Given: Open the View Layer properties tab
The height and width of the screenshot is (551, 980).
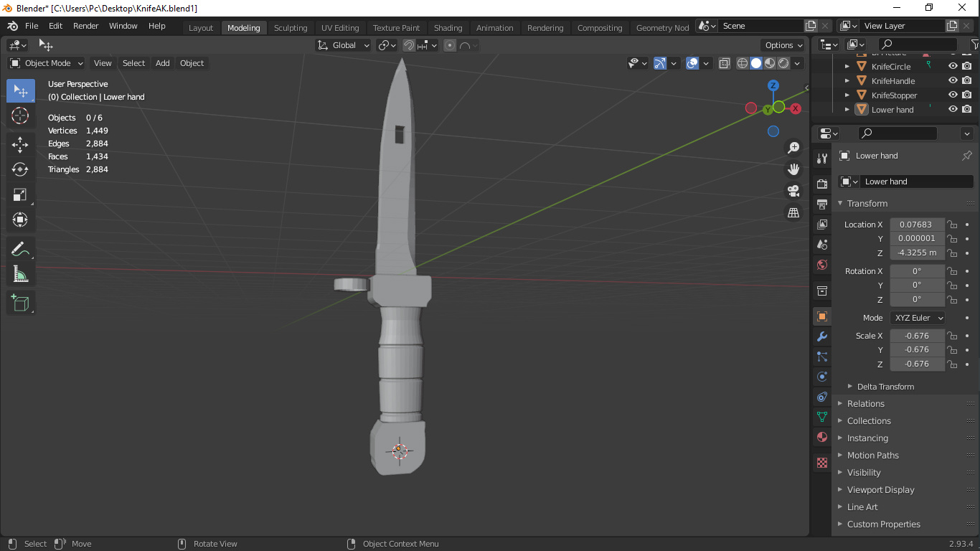Looking at the screenshot, I should (822, 225).
